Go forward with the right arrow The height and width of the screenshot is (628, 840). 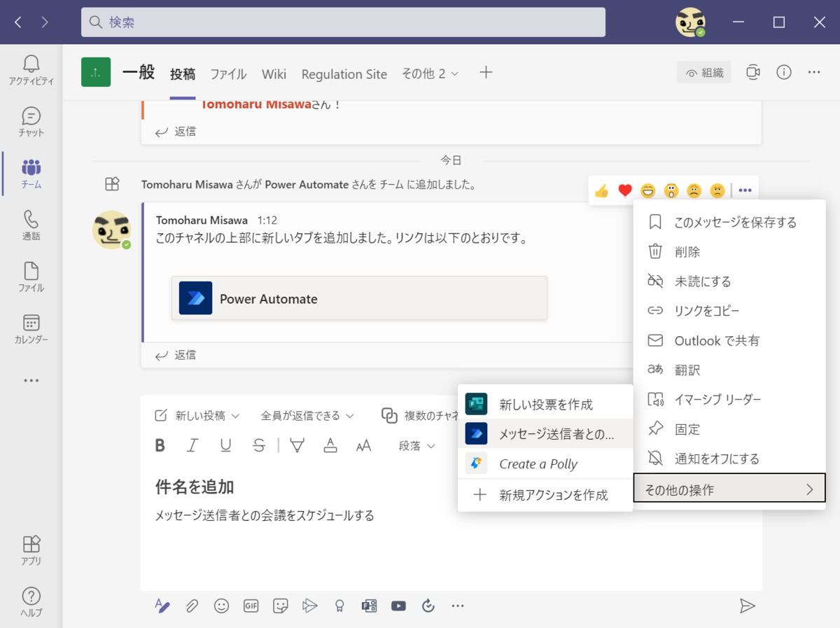45,22
